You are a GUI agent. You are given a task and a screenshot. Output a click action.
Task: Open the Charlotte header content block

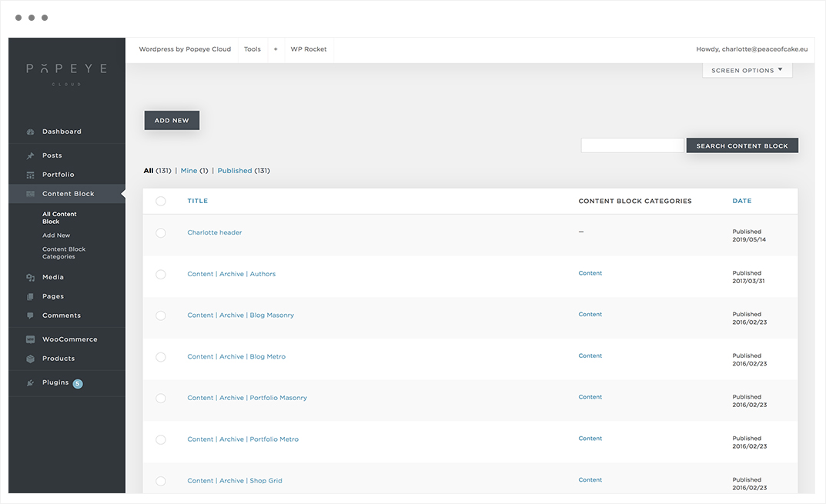point(215,233)
